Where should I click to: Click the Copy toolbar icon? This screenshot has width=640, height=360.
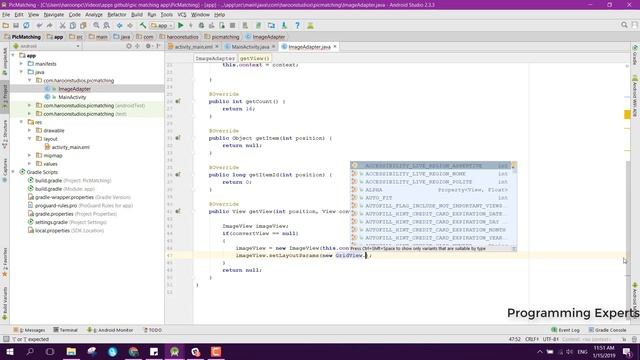[x=73, y=25]
